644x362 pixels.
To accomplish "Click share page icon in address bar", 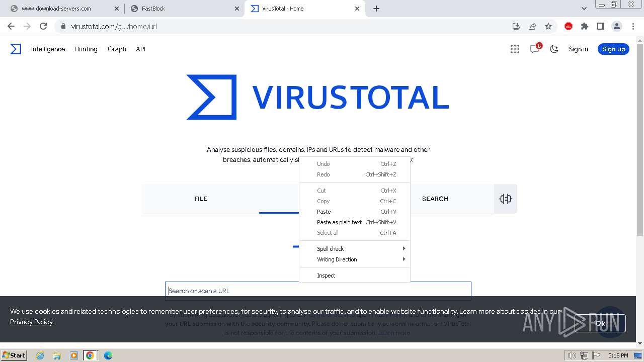I will click(x=532, y=26).
